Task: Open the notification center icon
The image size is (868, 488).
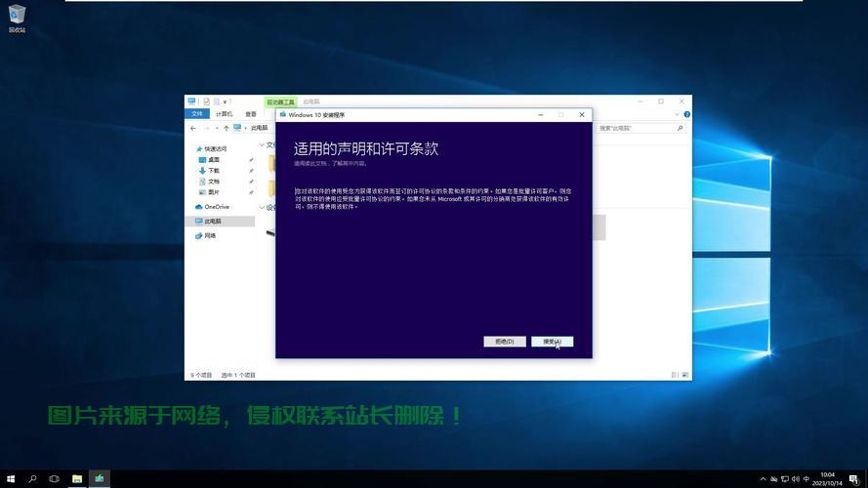Action: (x=854, y=479)
